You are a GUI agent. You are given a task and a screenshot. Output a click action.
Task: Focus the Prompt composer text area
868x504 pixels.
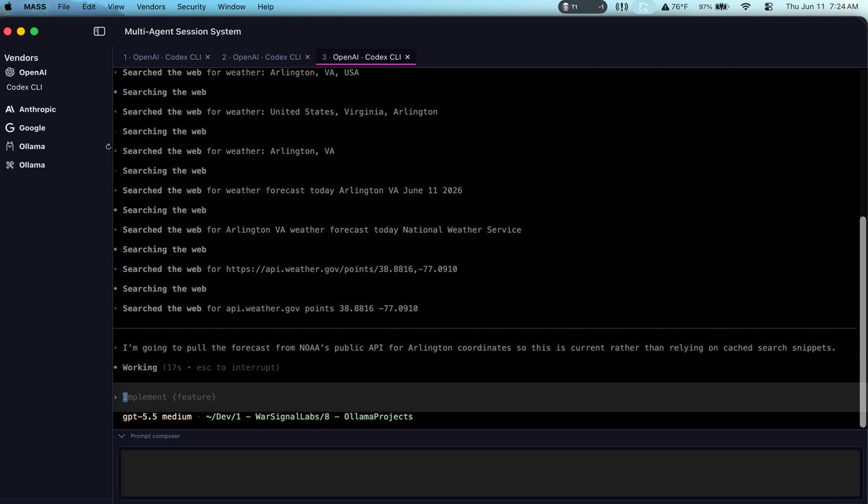[x=490, y=472]
